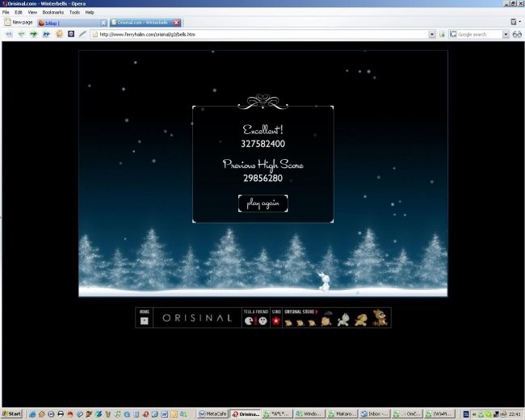
Task: Click the URL address field
Action: (258, 35)
